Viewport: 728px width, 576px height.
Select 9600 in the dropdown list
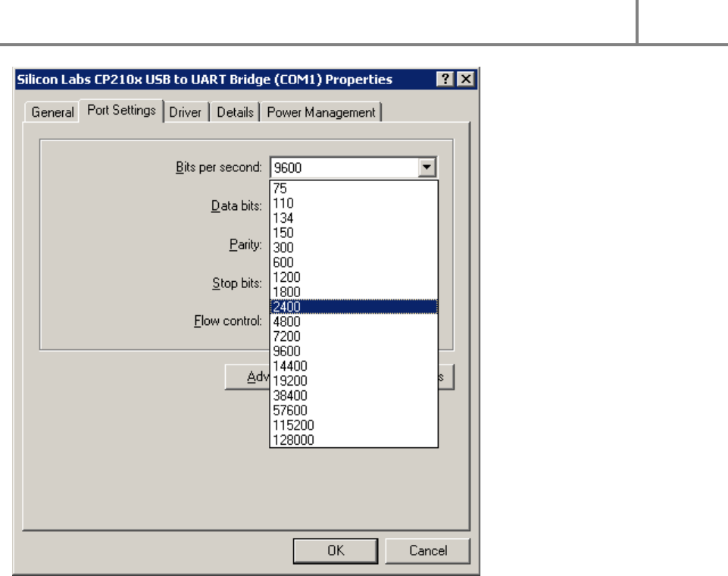(x=354, y=351)
